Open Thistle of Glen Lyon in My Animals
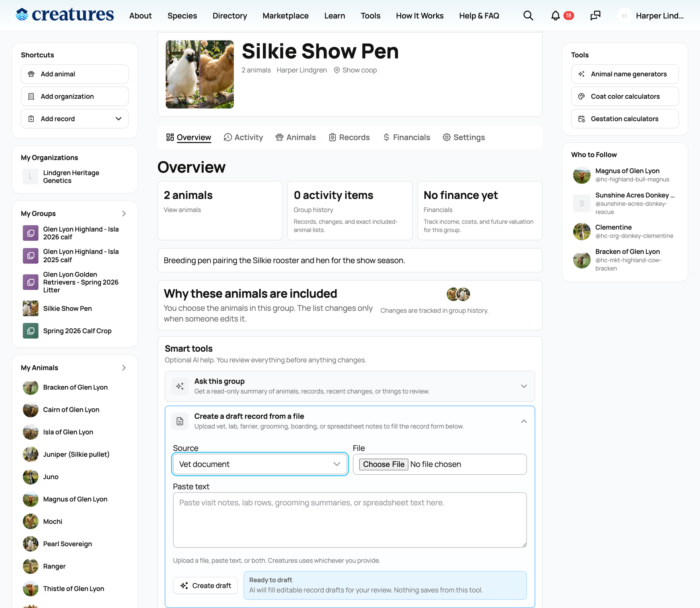 [74, 589]
